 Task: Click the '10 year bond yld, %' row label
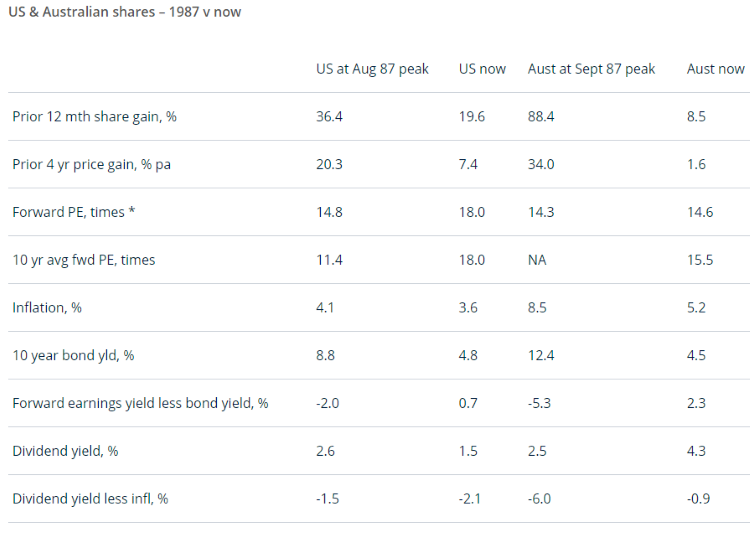[73, 355]
